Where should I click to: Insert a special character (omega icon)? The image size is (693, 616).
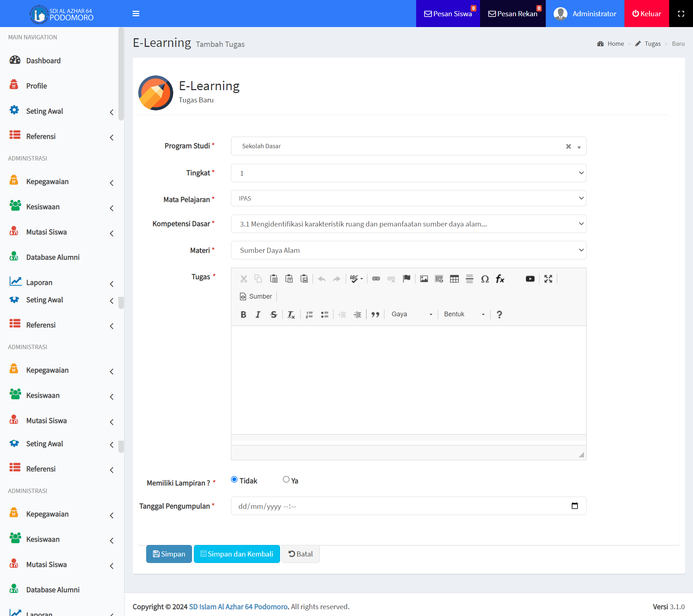coord(485,279)
